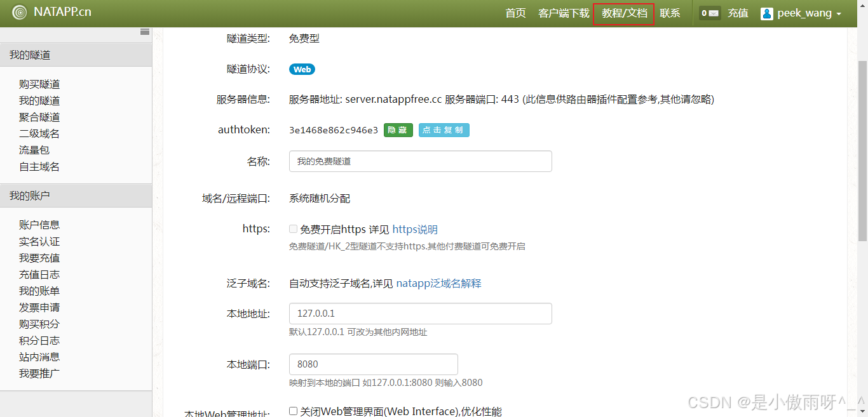Click the user avatar icon beside peek_wang
Viewport: 868px width, 417px height.
767,13
